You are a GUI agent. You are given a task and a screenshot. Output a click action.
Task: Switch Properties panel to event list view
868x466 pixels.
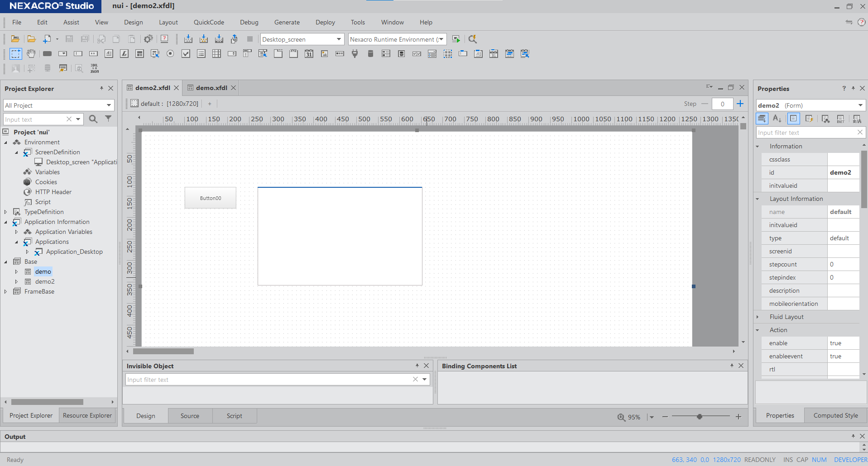pos(809,119)
